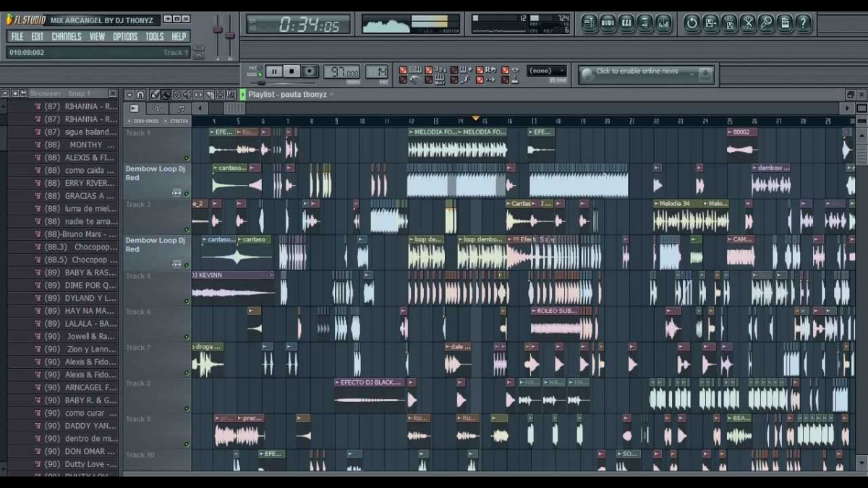This screenshot has height=488, width=868.
Task: Click the main pitch slider knob
Action: coord(229,35)
